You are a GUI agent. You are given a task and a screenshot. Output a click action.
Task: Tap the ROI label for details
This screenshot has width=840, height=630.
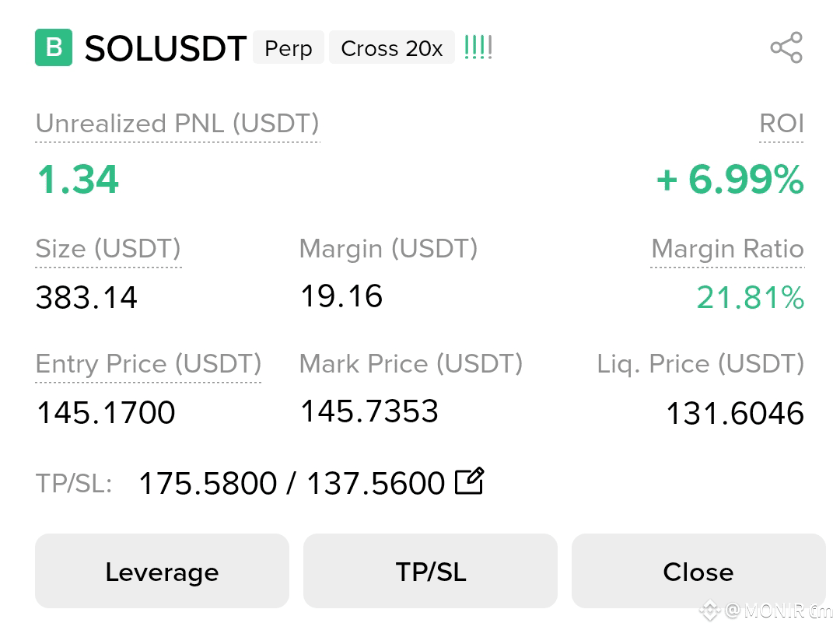[x=782, y=124]
